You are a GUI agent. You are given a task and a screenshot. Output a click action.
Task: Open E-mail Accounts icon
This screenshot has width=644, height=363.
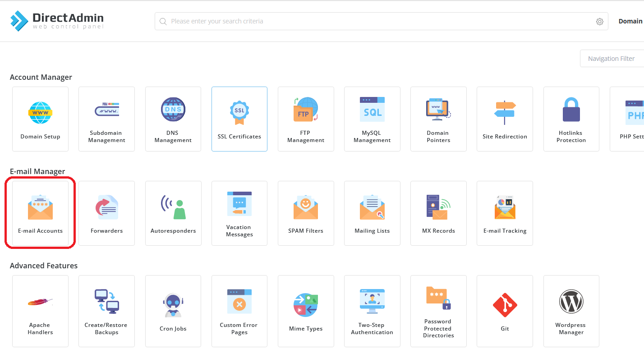coord(40,213)
